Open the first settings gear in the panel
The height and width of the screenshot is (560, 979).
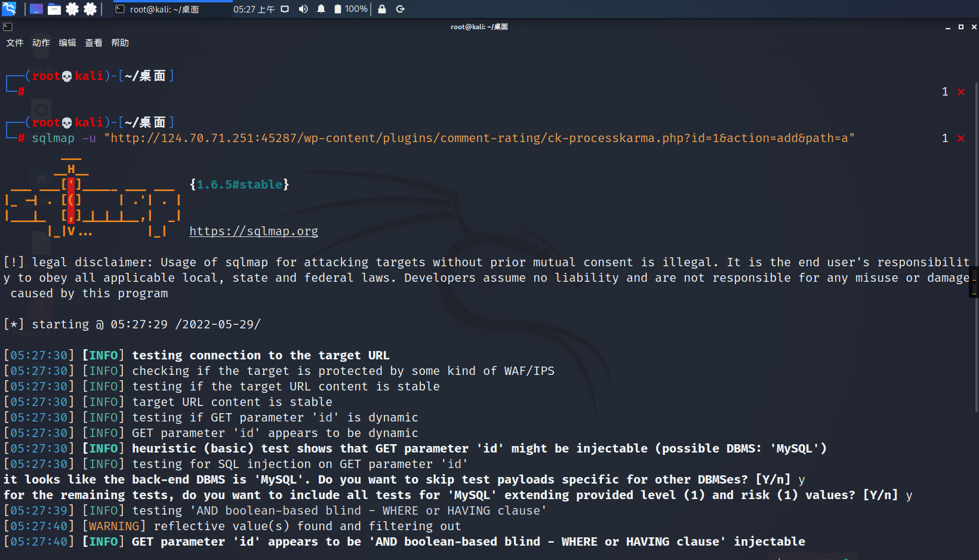point(72,8)
